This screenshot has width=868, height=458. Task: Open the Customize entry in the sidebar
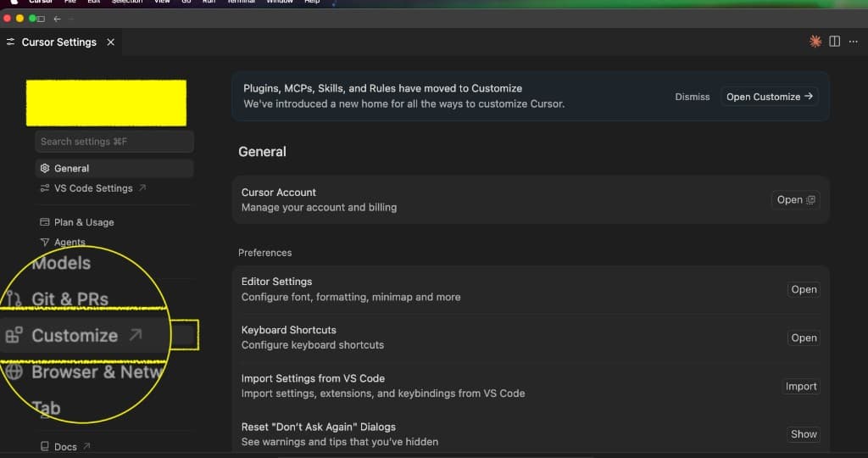(75, 336)
